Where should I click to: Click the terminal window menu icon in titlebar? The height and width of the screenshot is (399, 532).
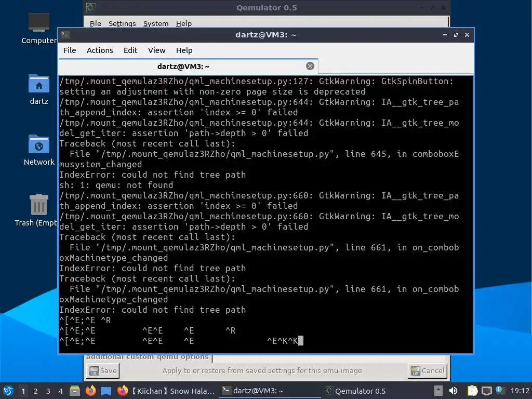[x=65, y=35]
